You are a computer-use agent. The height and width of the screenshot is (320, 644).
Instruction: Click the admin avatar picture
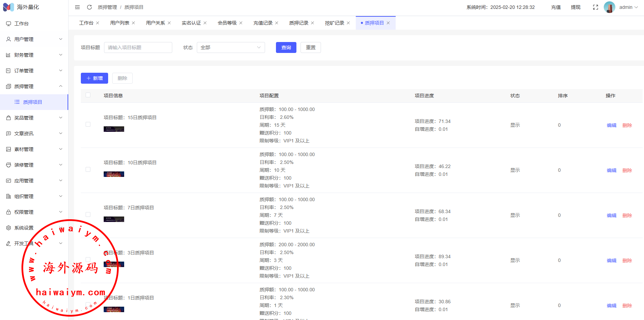tap(609, 7)
